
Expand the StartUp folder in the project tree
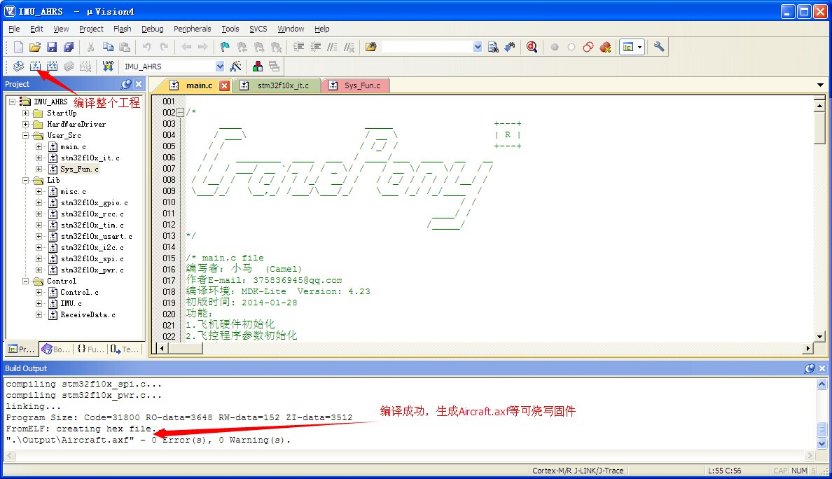(x=24, y=113)
